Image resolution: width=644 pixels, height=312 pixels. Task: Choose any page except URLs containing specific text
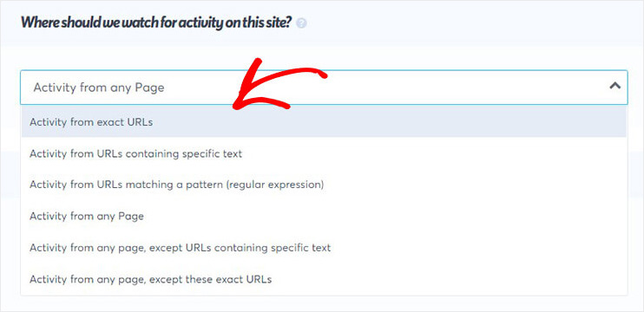pyautogui.click(x=324, y=248)
